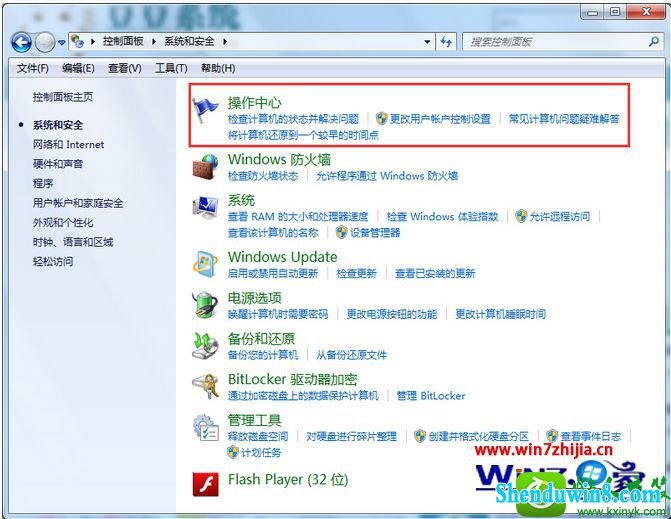Click the refresh button beside address bar
The height and width of the screenshot is (519, 671).
point(446,42)
